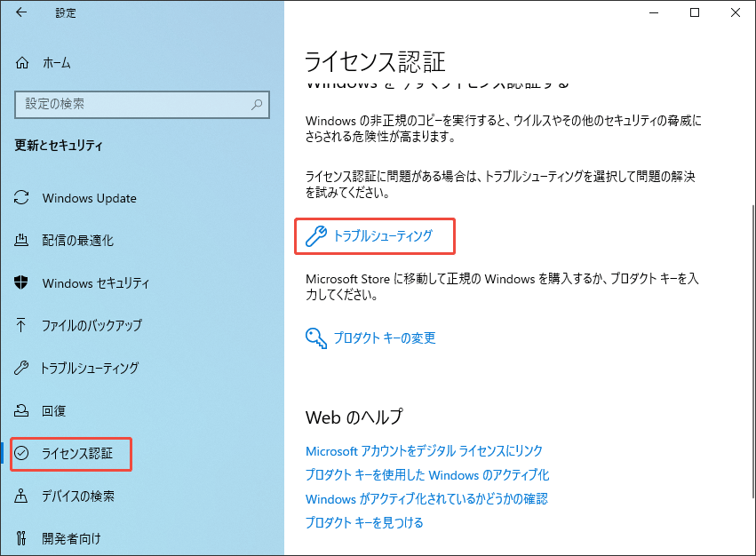The width and height of the screenshot is (756, 556).
Task: Click the back arrow in settings header
Action: pos(21,12)
